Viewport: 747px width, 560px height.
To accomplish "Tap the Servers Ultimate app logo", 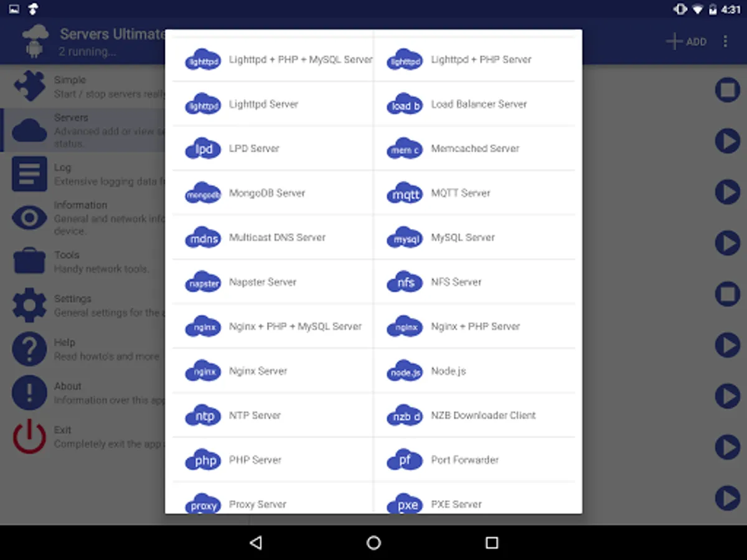I will (35, 41).
